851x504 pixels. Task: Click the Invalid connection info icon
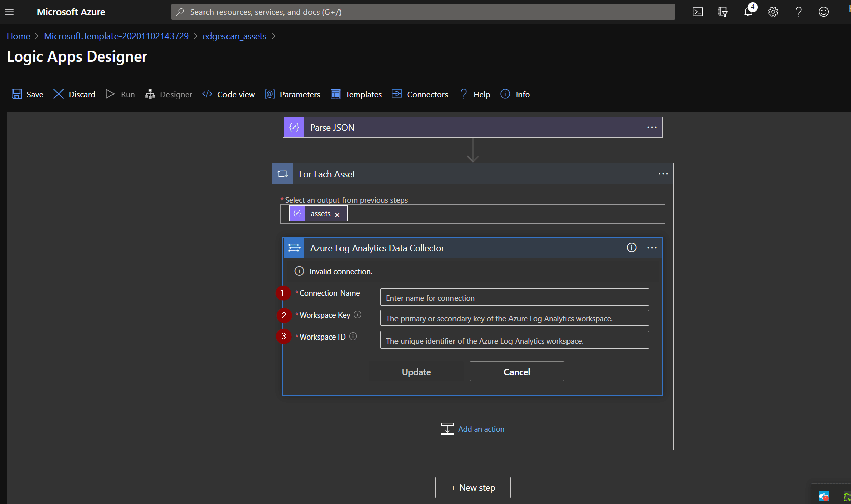pyautogui.click(x=299, y=271)
